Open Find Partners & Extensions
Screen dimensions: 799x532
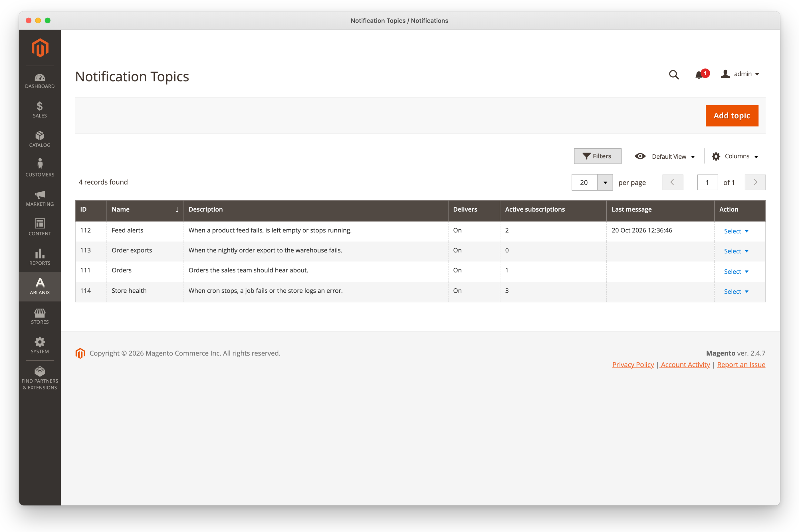click(40, 378)
